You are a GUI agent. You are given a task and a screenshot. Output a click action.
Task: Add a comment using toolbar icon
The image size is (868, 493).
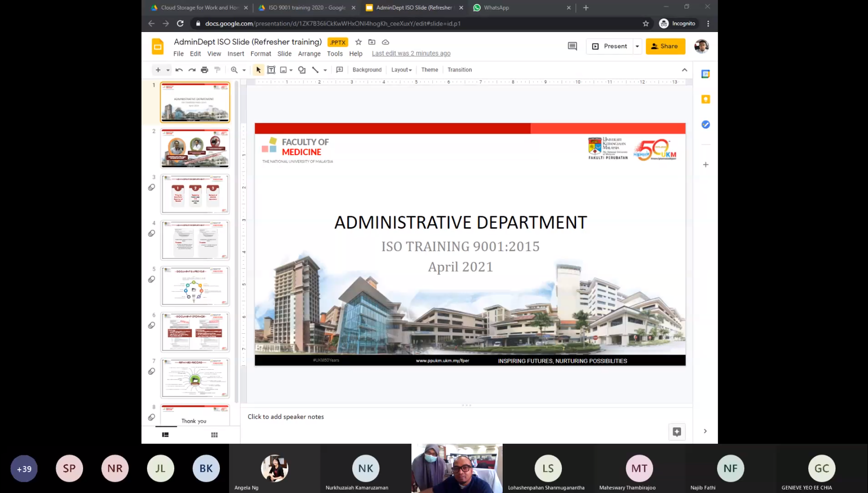coord(339,70)
